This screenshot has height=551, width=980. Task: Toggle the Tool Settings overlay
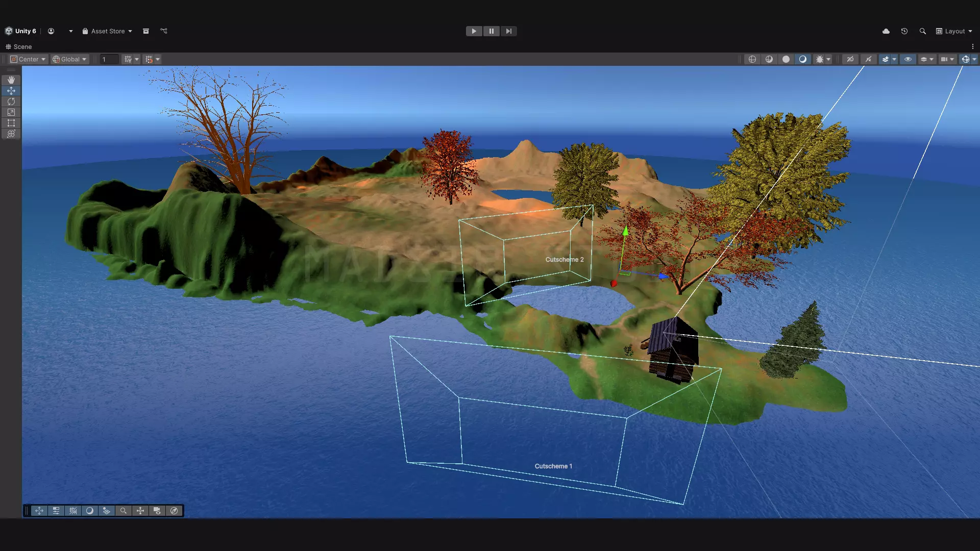tap(56, 511)
